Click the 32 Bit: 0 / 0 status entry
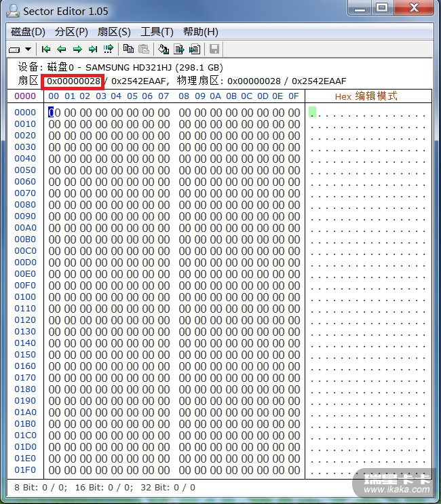 tap(168, 488)
